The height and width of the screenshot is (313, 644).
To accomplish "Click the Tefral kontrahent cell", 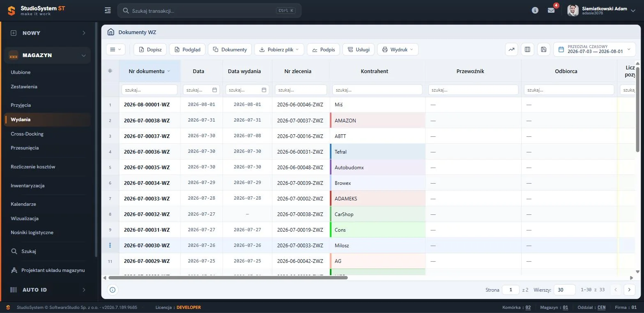I will pos(377,152).
